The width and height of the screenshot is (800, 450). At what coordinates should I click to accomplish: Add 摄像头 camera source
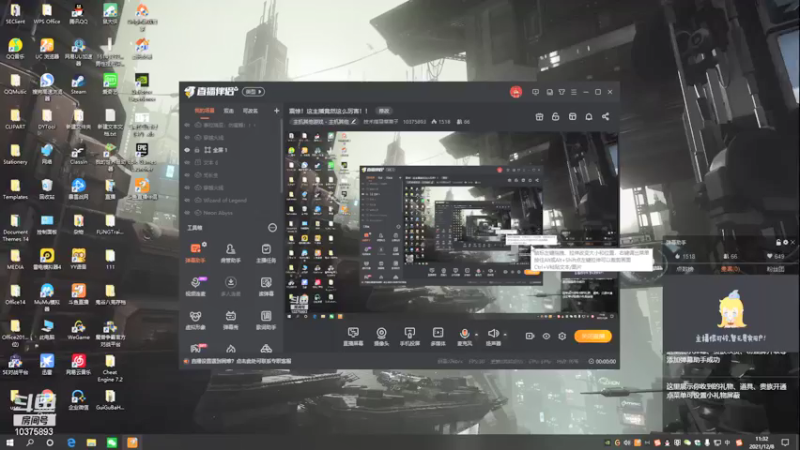point(381,337)
